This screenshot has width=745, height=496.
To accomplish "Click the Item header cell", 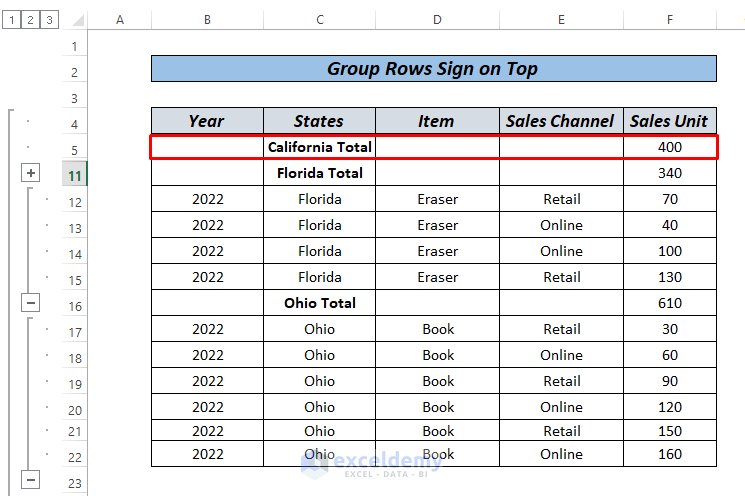I will tap(437, 121).
